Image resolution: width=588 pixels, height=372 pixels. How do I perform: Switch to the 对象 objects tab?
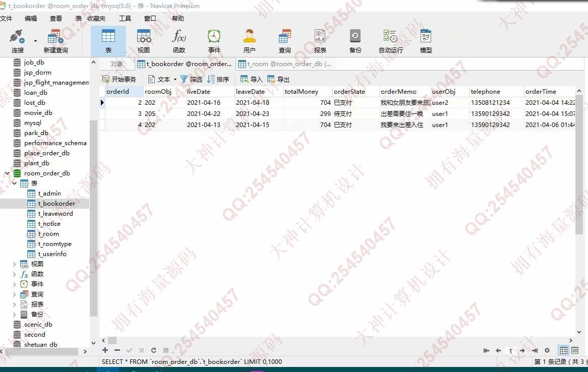[116, 64]
